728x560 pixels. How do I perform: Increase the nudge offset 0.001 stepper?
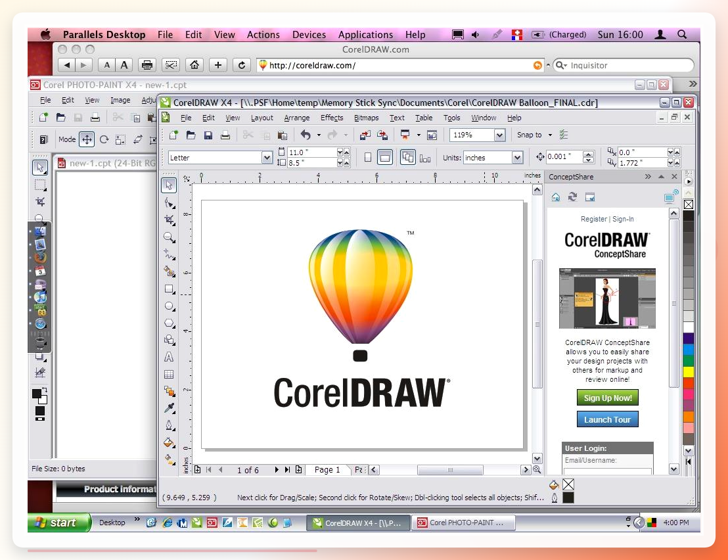[588, 154]
